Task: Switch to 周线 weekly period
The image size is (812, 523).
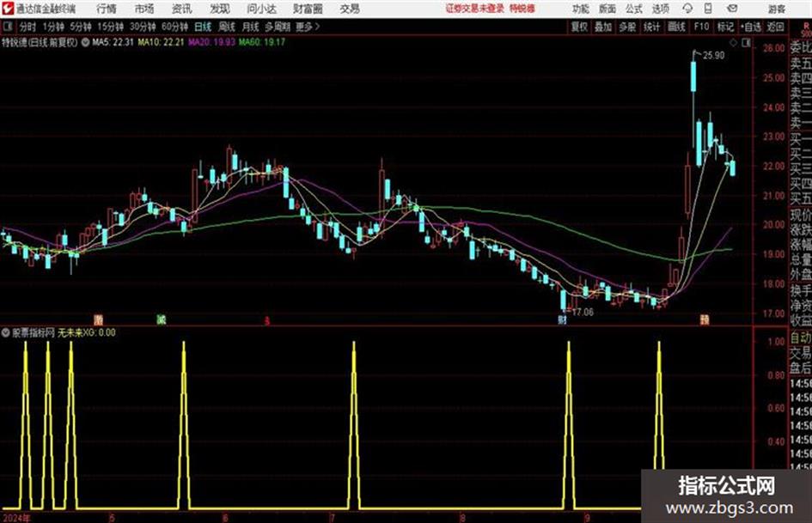Action: click(x=227, y=27)
